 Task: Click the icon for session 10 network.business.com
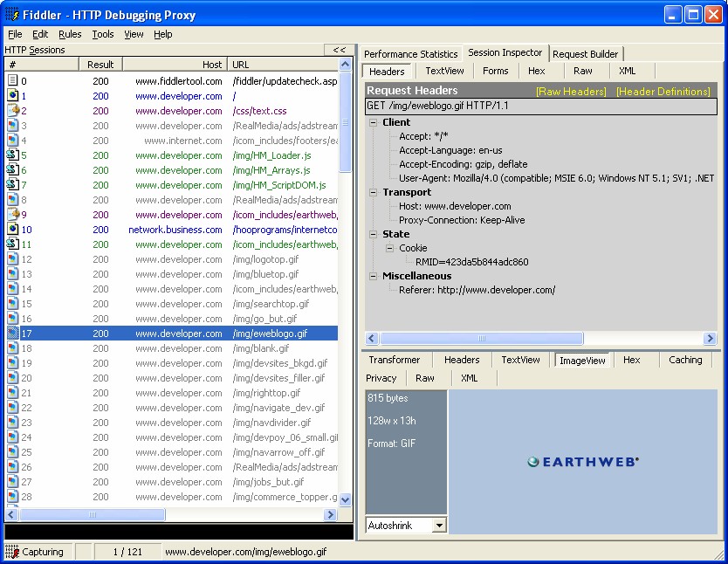(13, 230)
